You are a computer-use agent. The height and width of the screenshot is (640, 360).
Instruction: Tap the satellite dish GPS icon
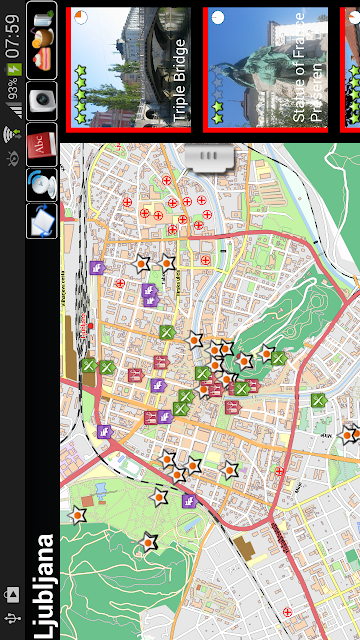(x=42, y=185)
